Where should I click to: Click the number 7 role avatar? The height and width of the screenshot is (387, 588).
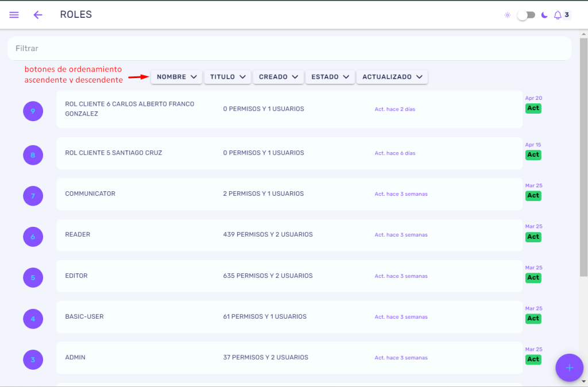pos(33,196)
